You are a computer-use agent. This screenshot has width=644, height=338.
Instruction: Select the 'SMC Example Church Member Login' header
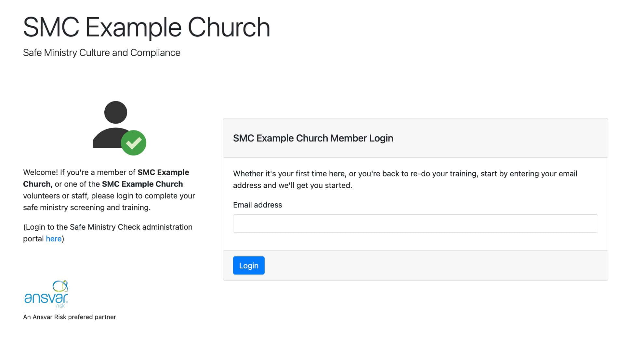[313, 138]
